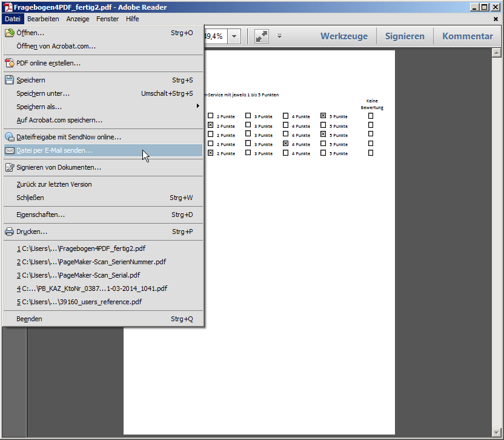The image size is (504, 440).
Task: Select PDF online erstellen… menu entry
Action: coord(103,63)
